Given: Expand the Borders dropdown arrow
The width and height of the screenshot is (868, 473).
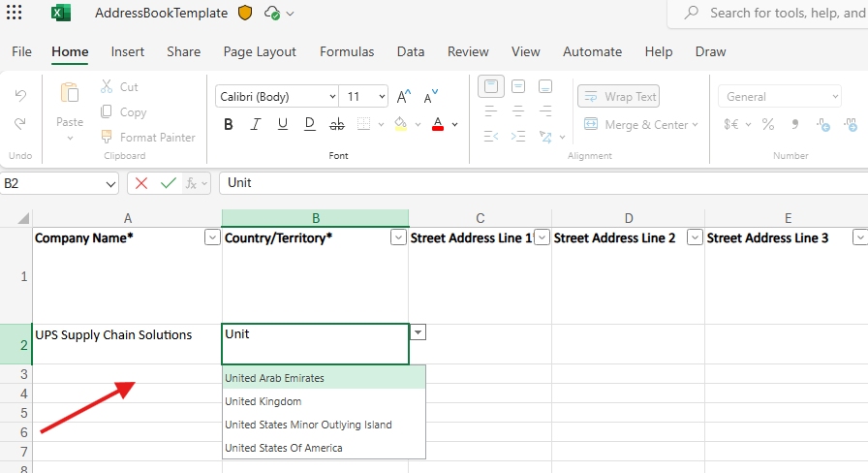Looking at the screenshot, I should (381, 125).
